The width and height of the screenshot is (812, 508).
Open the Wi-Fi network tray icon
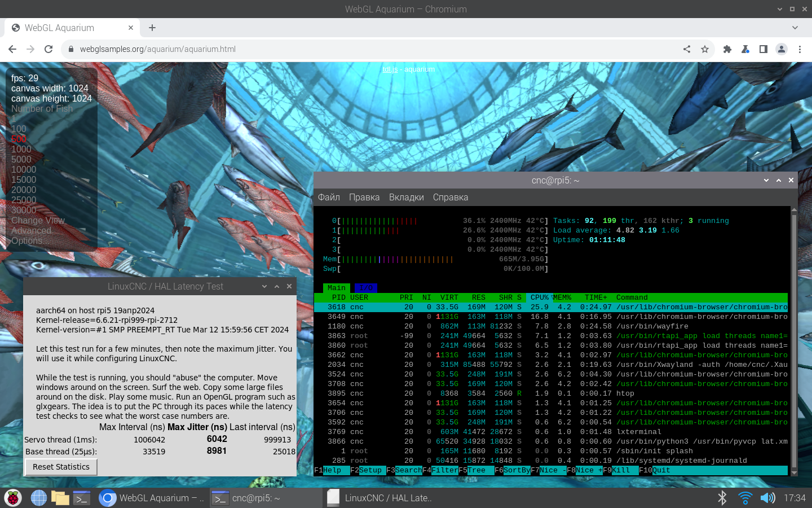pyautogui.click(x=745, y=498)
